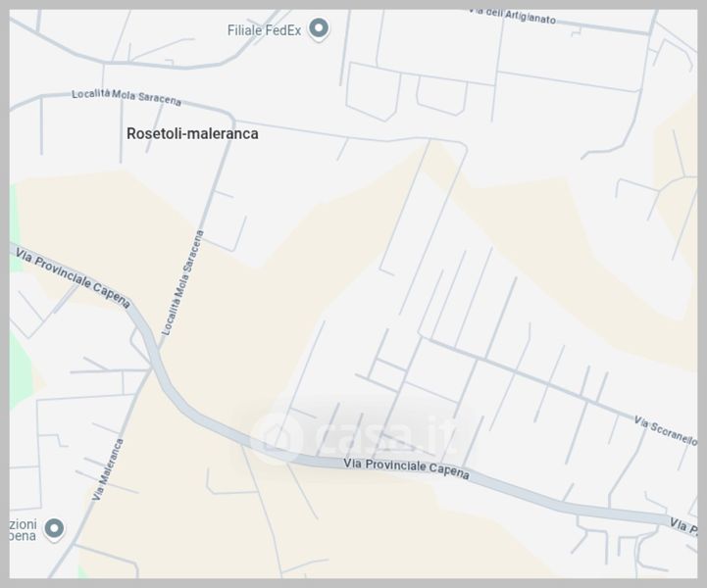Click the bottom-center Via Provinciale Capena label
The image size is (707, 588).
(x=406, y=468)
